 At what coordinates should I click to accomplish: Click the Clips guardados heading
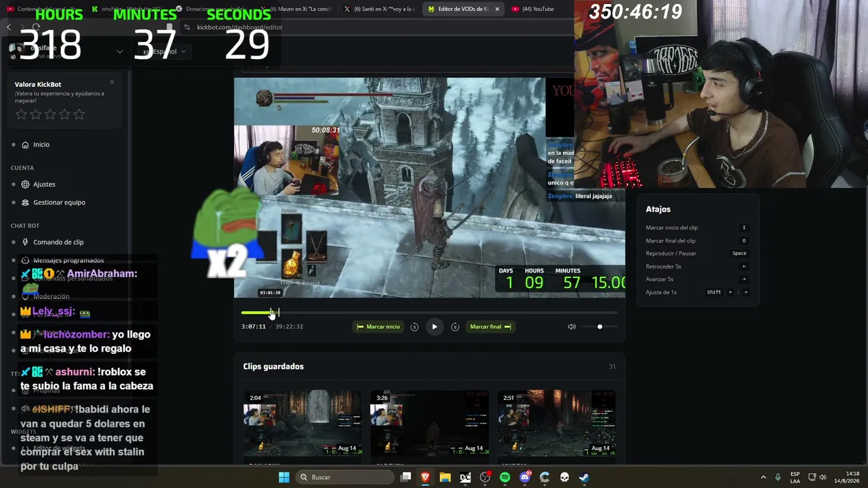(273, 367)
